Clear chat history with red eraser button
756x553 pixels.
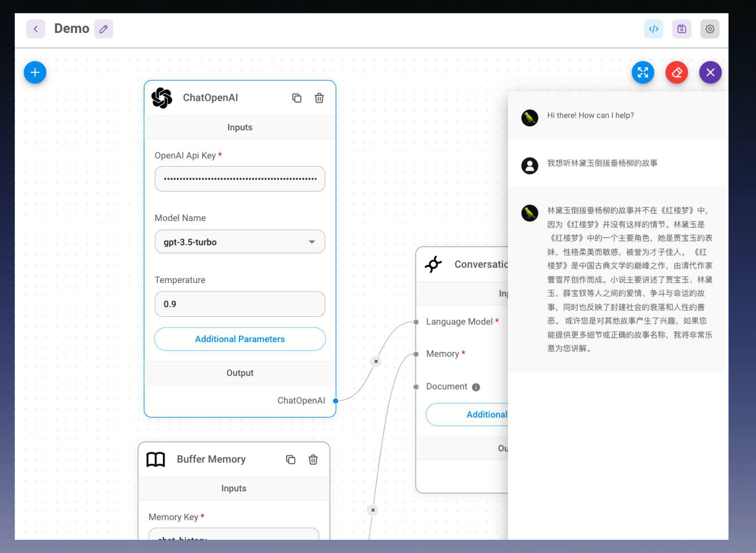coord(676,72)
